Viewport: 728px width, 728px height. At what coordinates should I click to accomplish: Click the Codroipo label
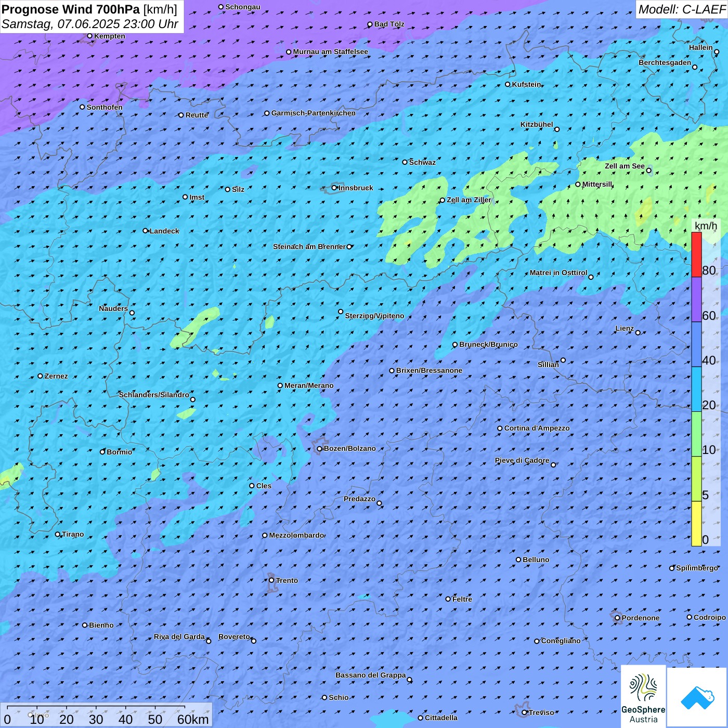tap(710, 617)
